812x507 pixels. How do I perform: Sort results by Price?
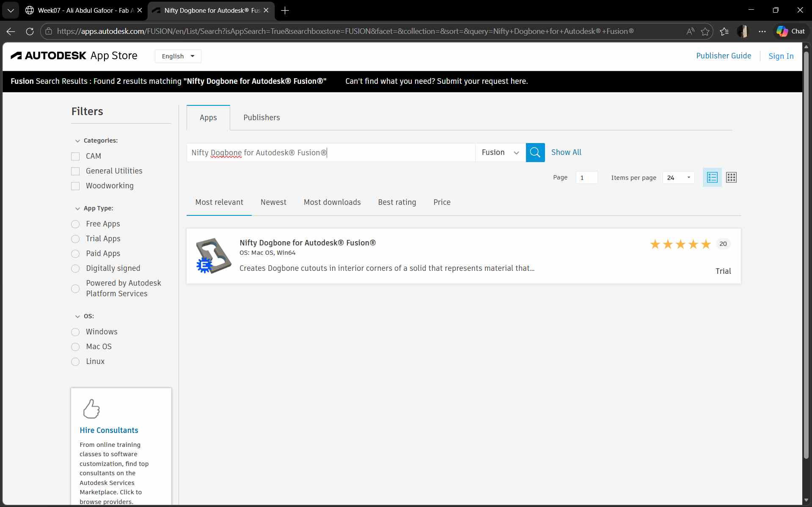tap(442, 202)
